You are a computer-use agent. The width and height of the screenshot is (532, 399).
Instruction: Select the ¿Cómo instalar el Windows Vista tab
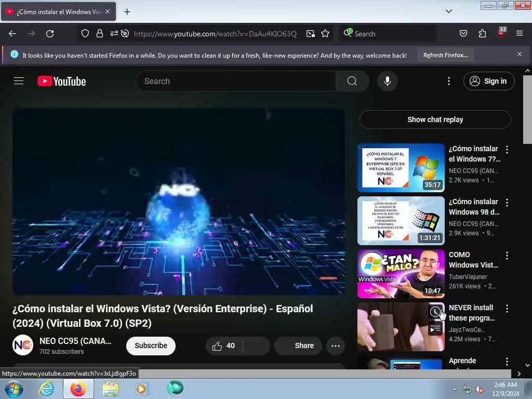coord(58,11)
